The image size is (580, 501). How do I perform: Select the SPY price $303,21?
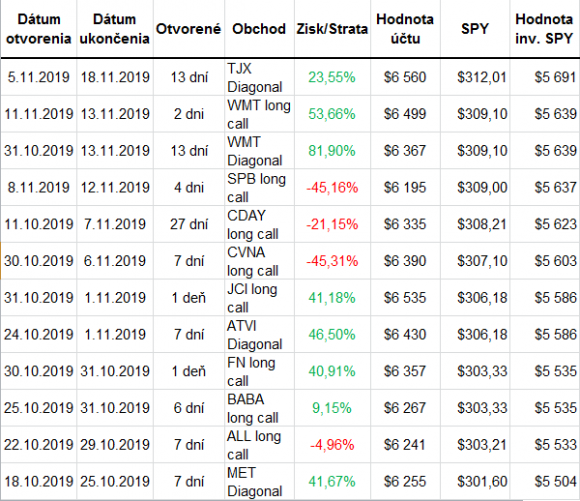pyautogui.click(x=482, y=445)
